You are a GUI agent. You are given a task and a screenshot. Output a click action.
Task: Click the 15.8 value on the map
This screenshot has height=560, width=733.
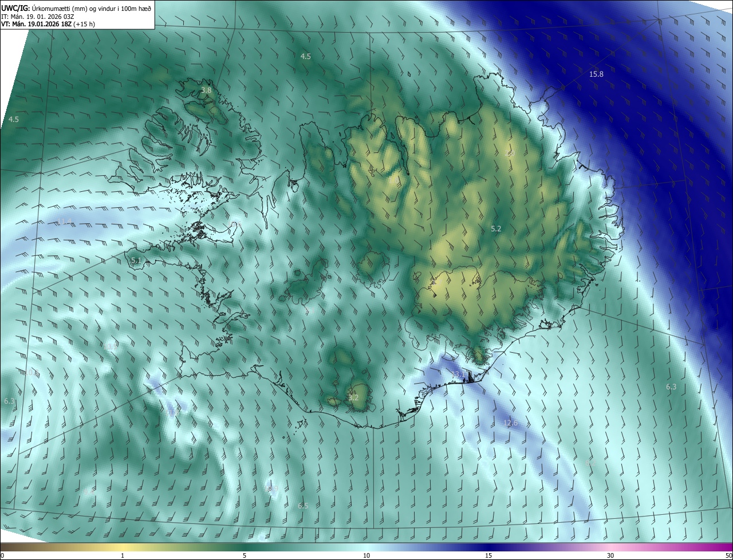(x=596, y=74)
